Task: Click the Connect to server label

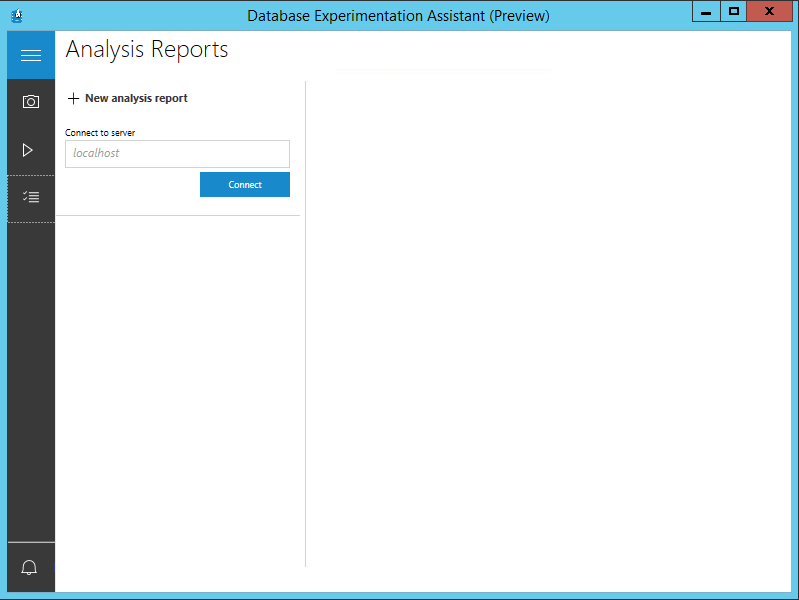Action: (100, 132)
